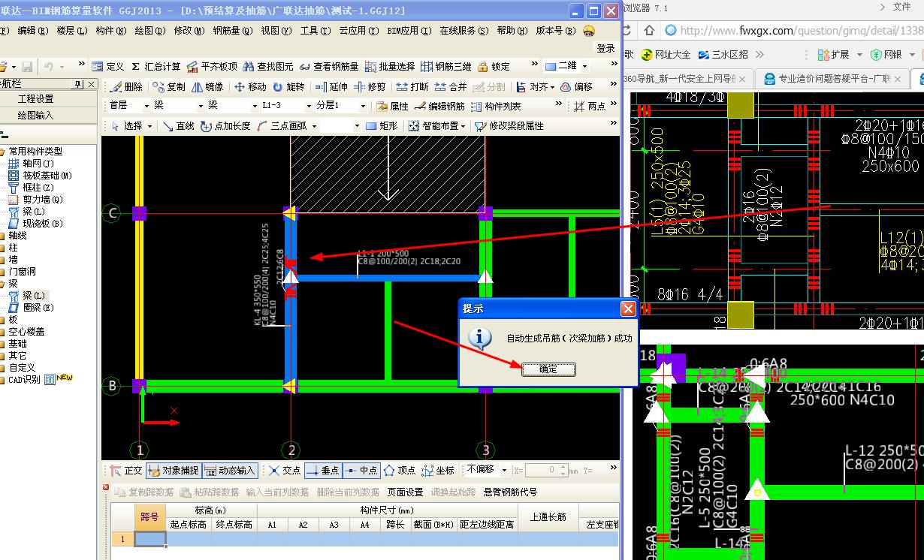Select the 镜像 mirror tool
The height and width of the screenshot is (560, 924).
tap(207, 87)
